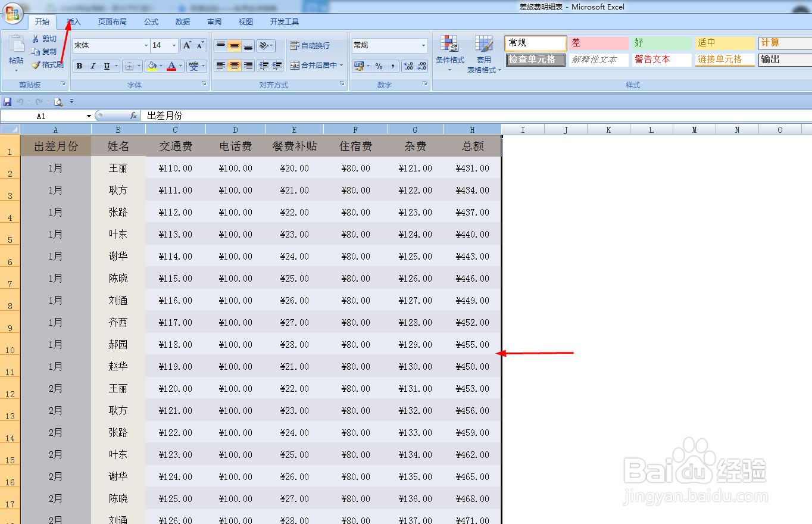Select the italic formatting icon
The height and width of the screenshot is (524, 812).
pyautogui.click(x=93, y=65)
